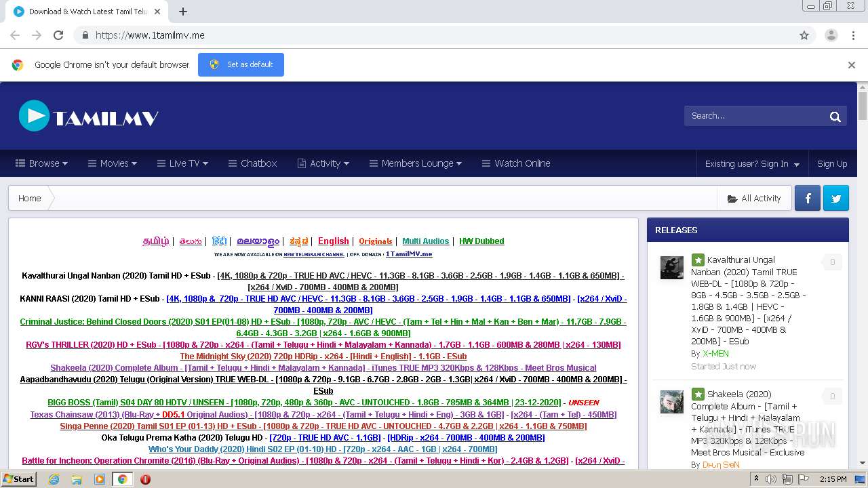This screenshot has height=488, width=868.
Task: Go forward to the next page
Action: [37, 35]
